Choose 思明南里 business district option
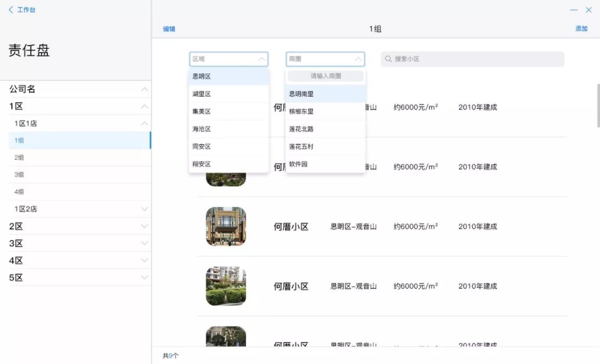This screenshot has height=364, width=600. click(325, 94)
